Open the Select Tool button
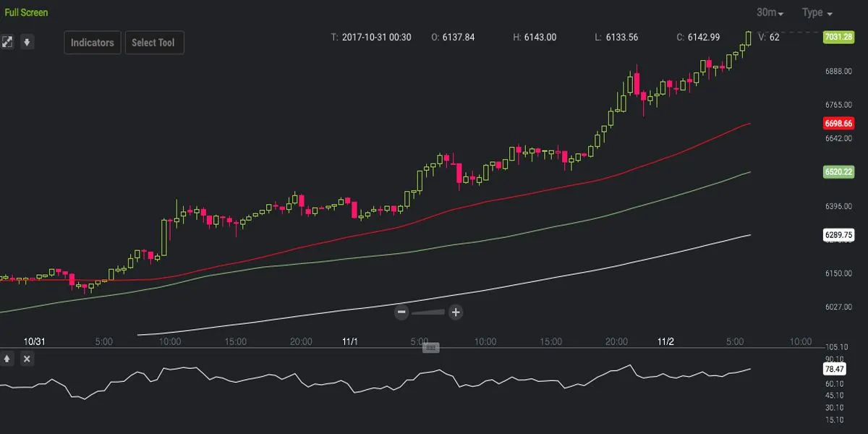 [153, 43]
